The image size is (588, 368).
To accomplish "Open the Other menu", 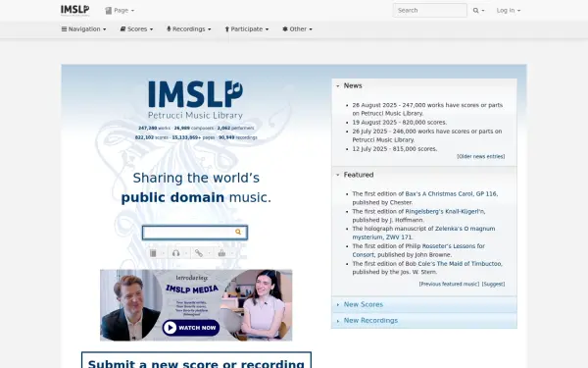I will (297, 28).
